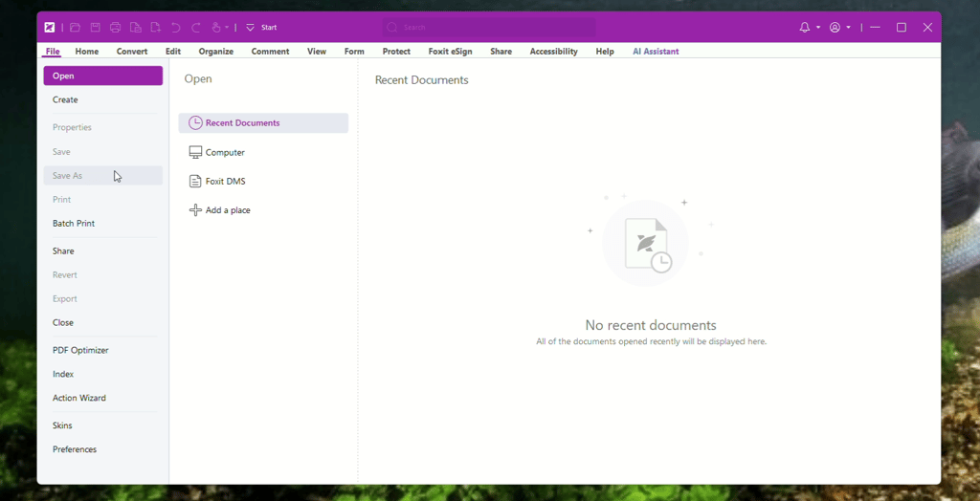Open the Convert ribbon tab

[132, 52]
